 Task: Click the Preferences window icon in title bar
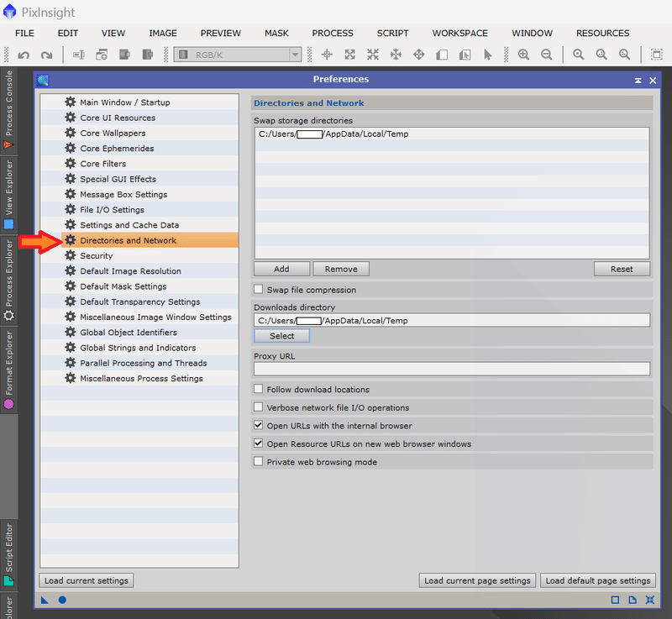tap(43, 80)
